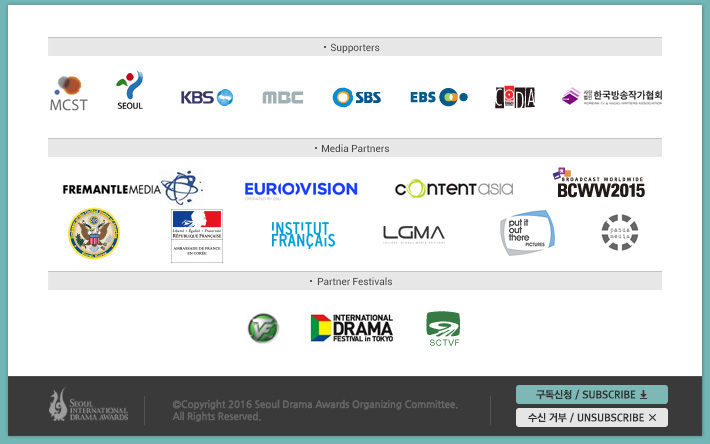Click the Supporters section heading

tap(355, 47)
